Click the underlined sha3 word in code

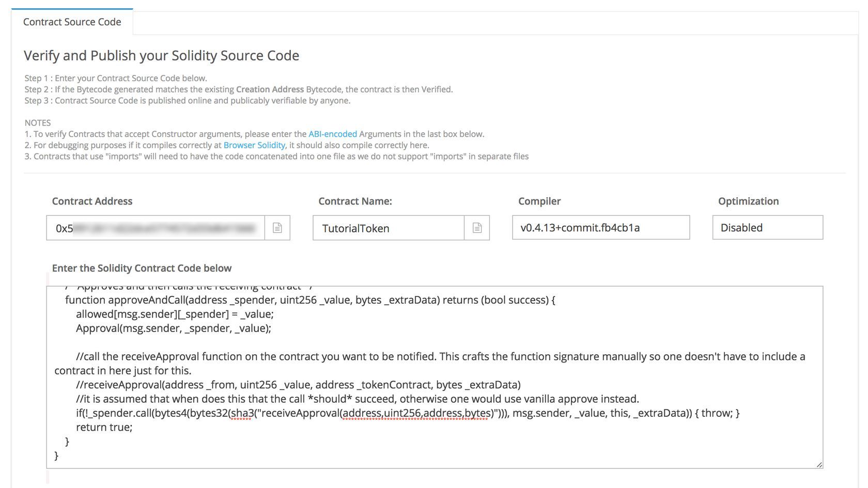tap(240, 413)
